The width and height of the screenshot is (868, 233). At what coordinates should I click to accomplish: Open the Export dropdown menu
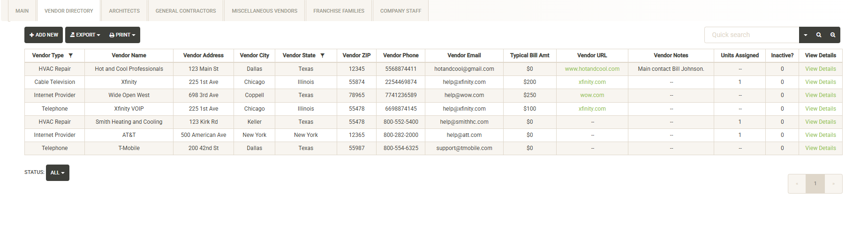(85, 35)
